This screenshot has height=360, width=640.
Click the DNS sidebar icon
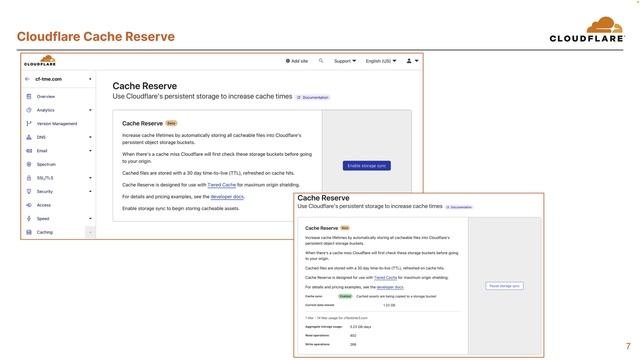29,137
